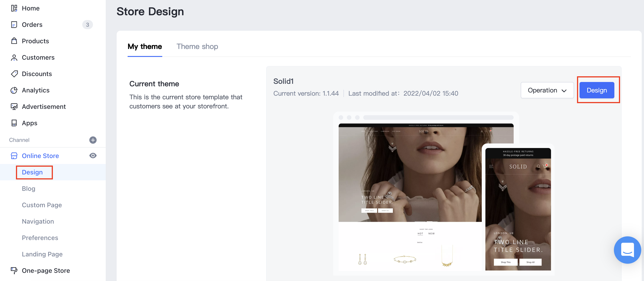Click the Products bag icon
The height and width of the screenshot is (281, 644).
[x=14, y=41]
